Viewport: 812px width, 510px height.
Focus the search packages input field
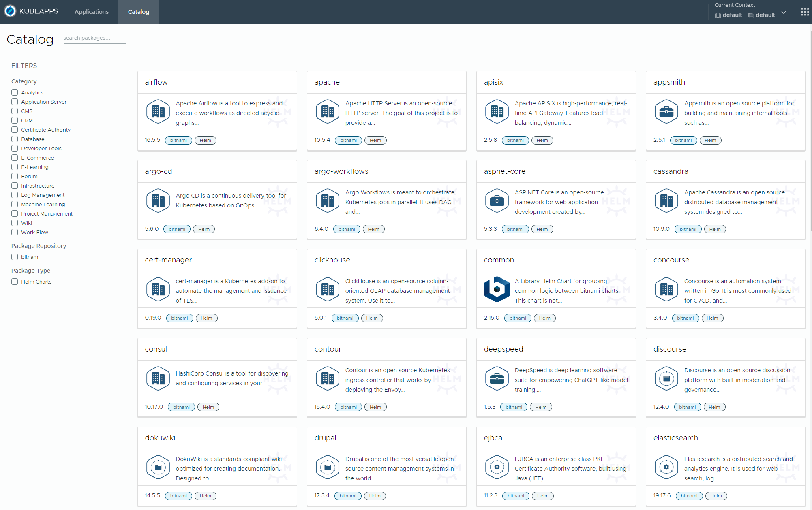point(94,38)
